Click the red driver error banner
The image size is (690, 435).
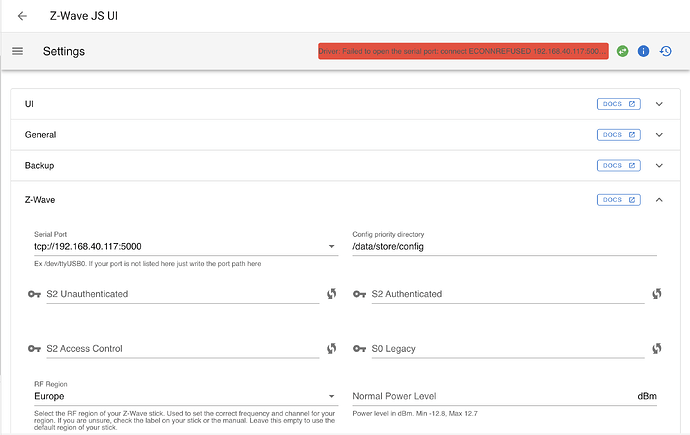click(463, 51)
